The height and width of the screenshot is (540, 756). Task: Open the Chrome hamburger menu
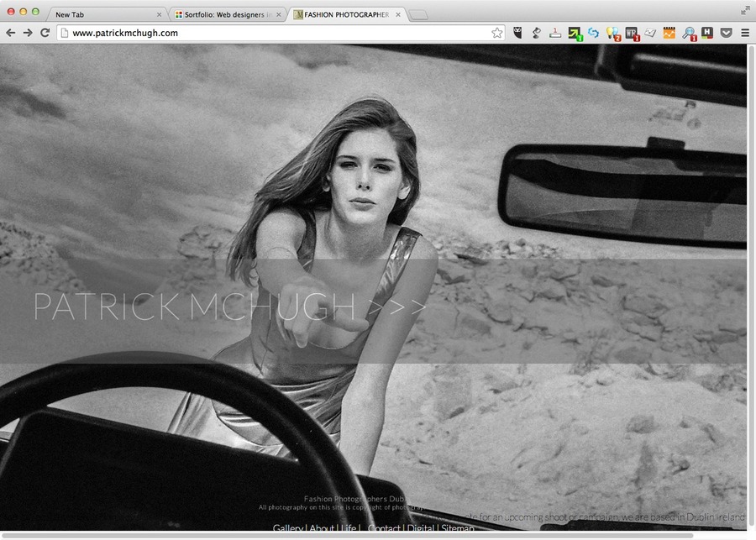(746, 32)
